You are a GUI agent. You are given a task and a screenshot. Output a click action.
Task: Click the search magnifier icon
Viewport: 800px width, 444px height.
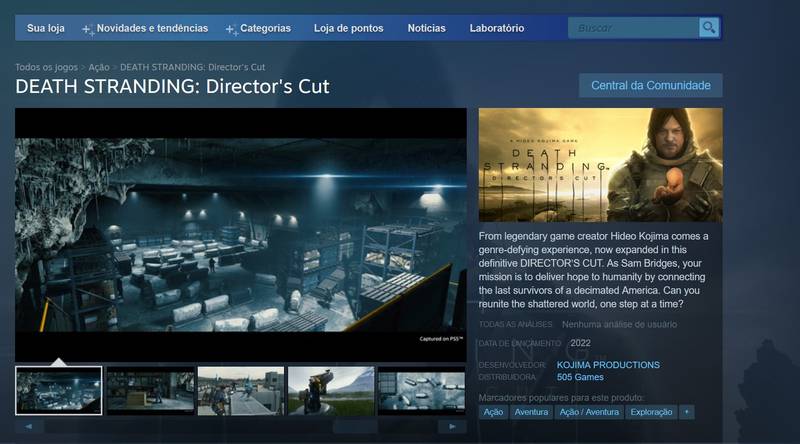pos(709,28)
